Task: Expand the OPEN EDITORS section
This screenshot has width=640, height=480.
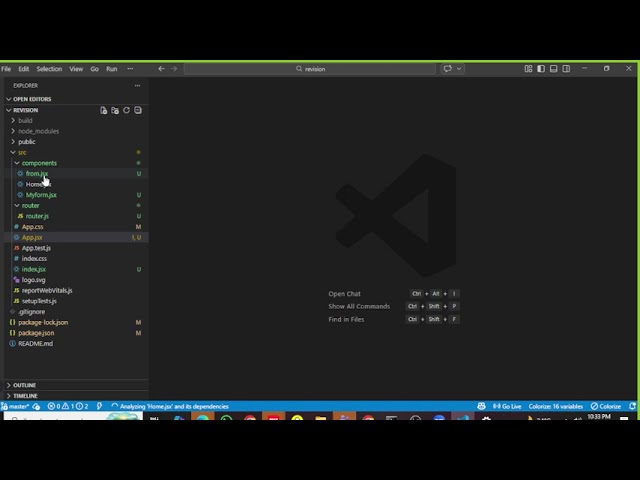Action: coord(76,99)
